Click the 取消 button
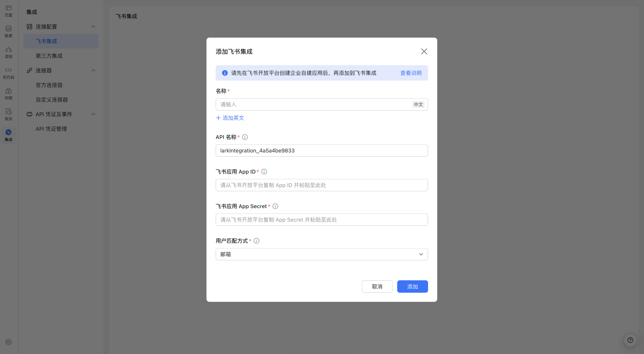The image size is (644, 354). click(377, 286)
